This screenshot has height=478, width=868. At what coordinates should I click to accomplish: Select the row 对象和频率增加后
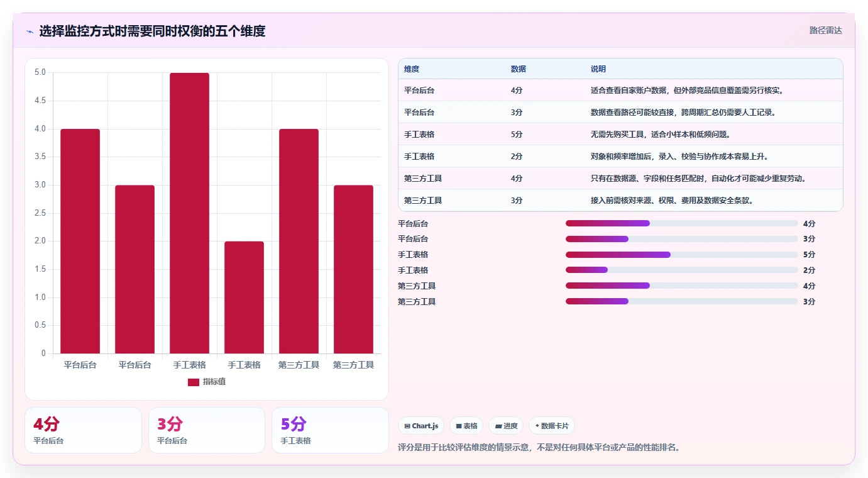click(620, 157)
